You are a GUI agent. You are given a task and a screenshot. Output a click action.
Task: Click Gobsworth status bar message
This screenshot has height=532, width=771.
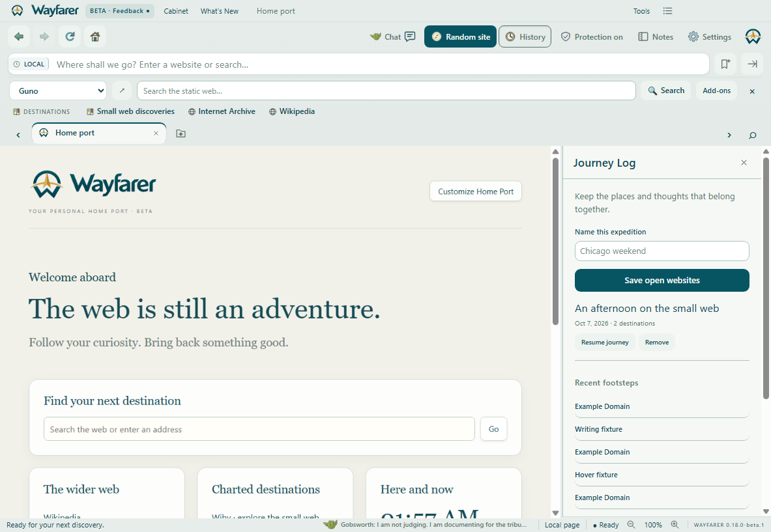[433, 525]
